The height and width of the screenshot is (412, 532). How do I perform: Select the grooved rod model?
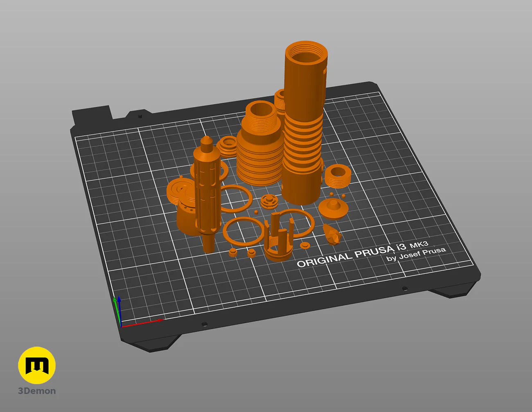(x=207, y=194)
